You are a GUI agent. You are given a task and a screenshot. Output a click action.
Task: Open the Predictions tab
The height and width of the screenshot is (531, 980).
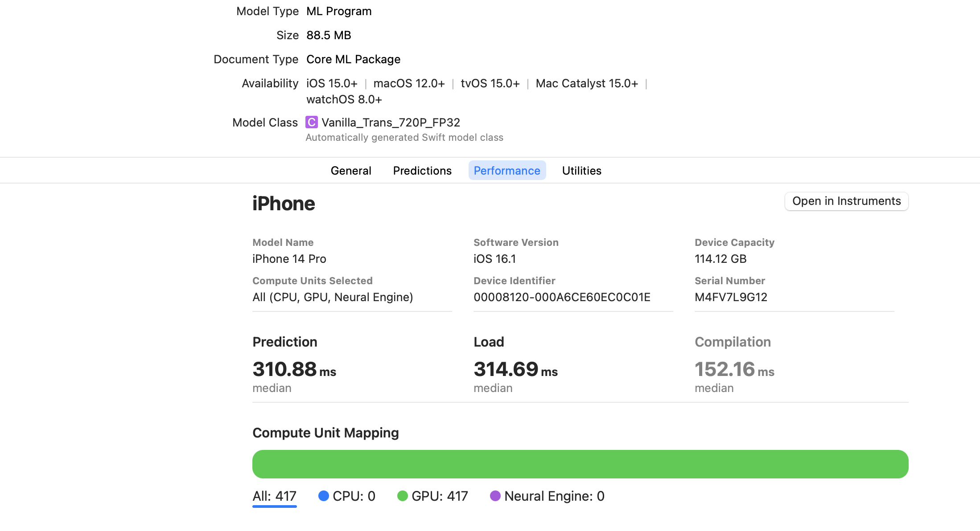(x=422, y=171)
